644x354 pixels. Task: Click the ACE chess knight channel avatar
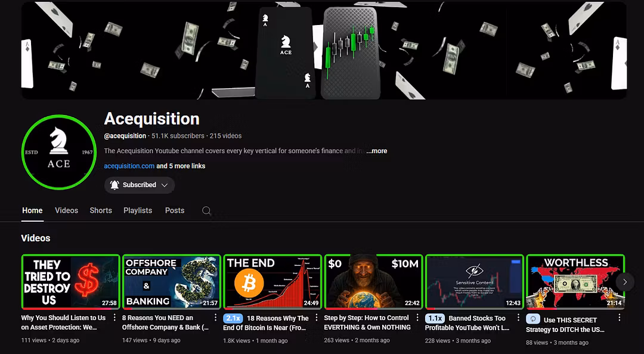(58, 152)
